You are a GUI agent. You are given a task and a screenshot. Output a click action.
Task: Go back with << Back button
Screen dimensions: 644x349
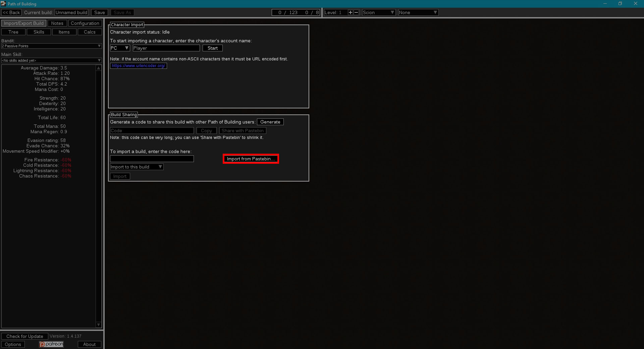point(11,12)
